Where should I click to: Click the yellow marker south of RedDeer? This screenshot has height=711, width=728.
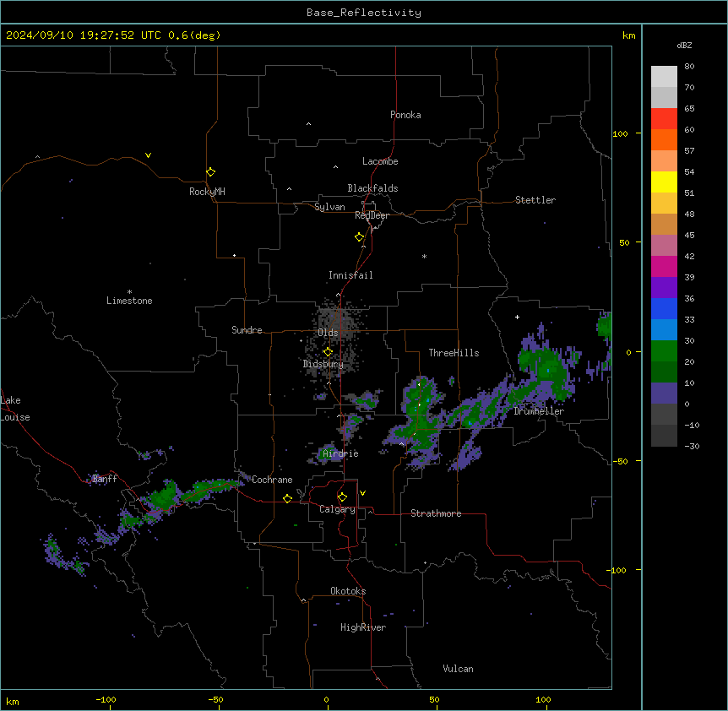click(x=359, y=237)
